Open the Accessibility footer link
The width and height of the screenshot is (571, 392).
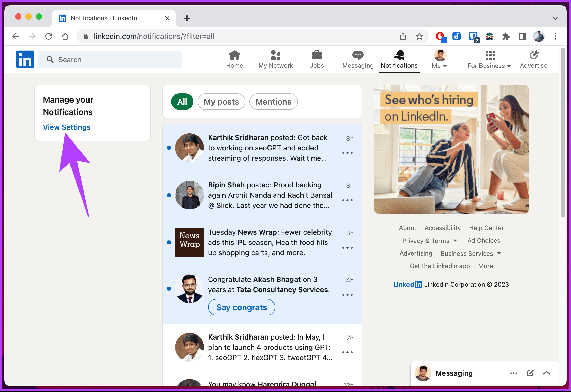tap(443, 228)
